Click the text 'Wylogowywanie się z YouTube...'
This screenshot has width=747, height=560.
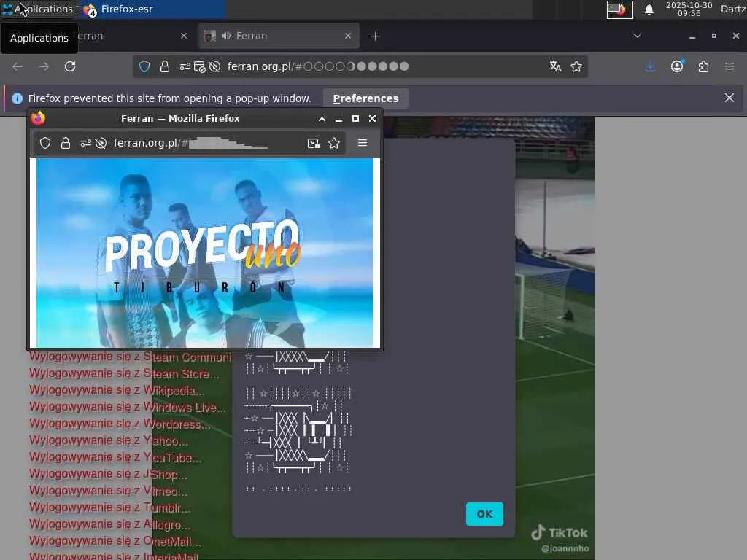[115, 457]
